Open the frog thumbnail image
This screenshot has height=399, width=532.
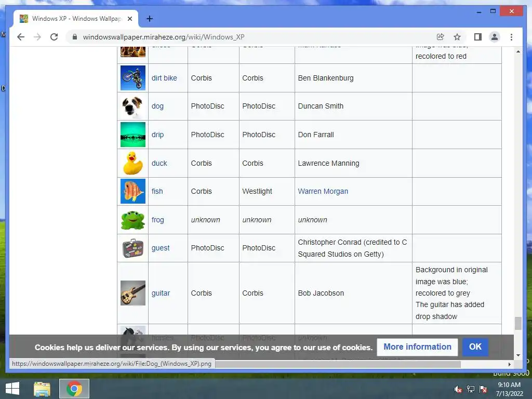(x=133, y=220)
